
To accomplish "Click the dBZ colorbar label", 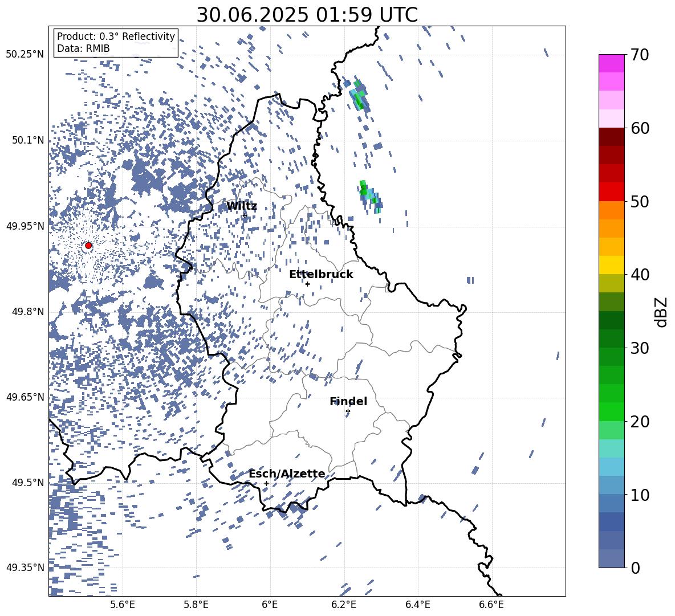I will click(x=661, y=312).
